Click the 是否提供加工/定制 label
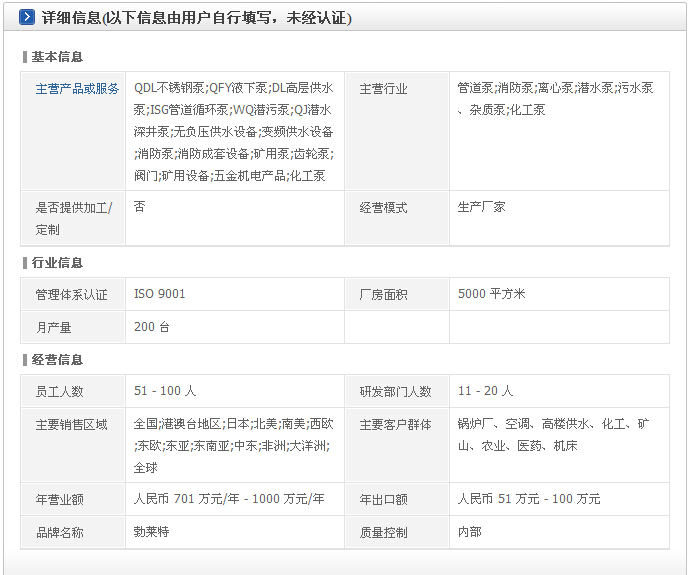This screenshot has width=690, height=575. 74,218
